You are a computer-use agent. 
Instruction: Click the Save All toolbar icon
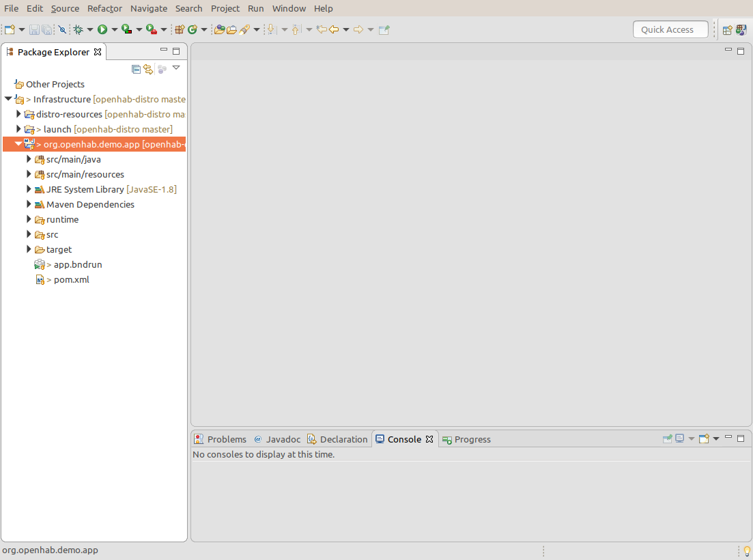pyautogui.click(x=46, y=29)
